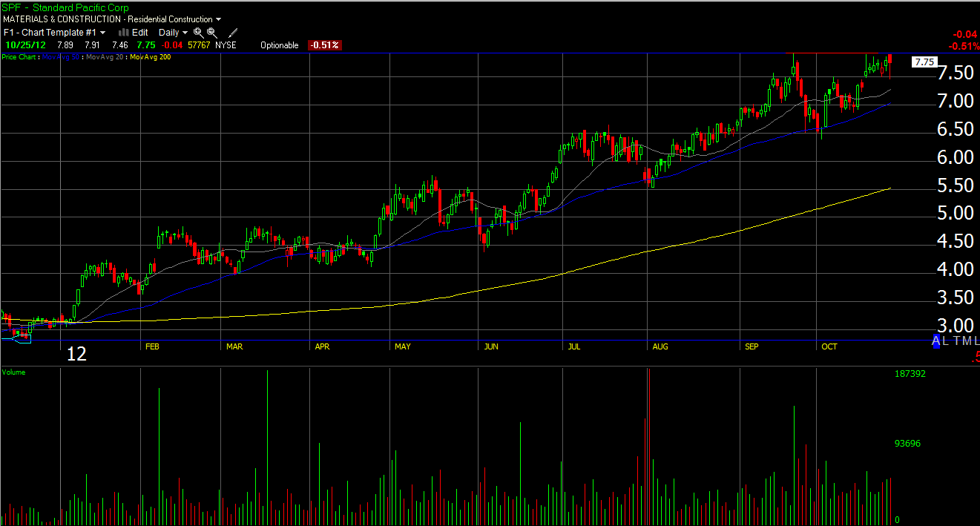Click the white 7.75 price flag on axis
The image size is (980, 526).
(924, 62)
